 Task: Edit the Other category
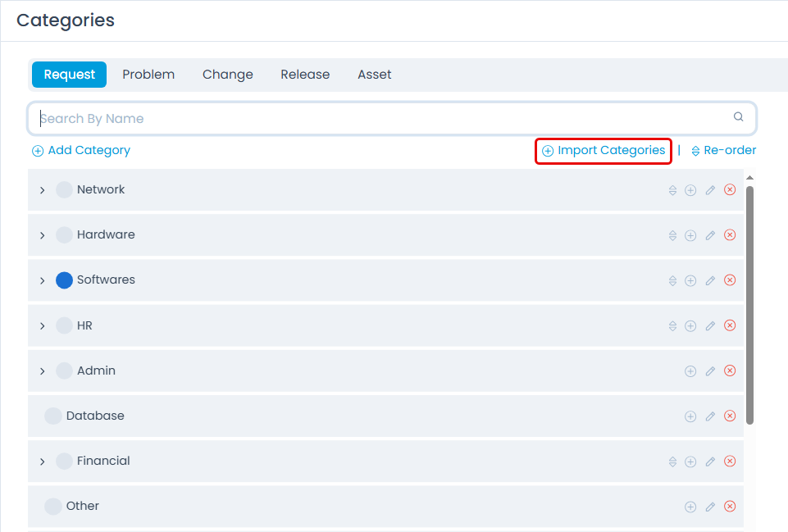pos(710,506)
